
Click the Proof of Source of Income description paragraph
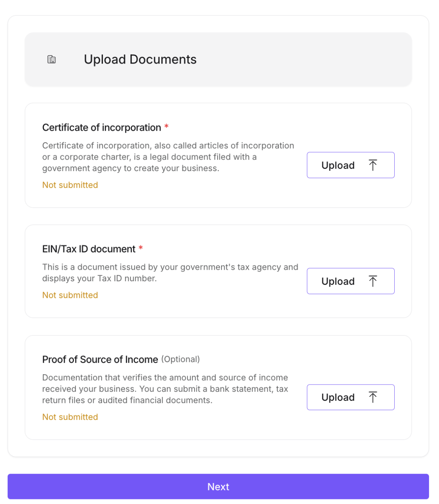point(165,389)
